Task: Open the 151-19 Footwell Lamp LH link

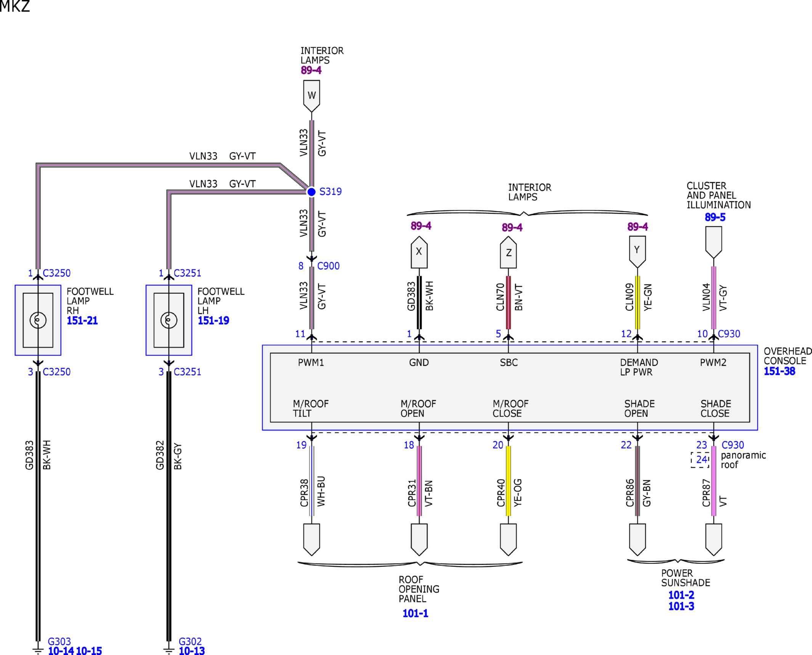Action: (213, 320)
